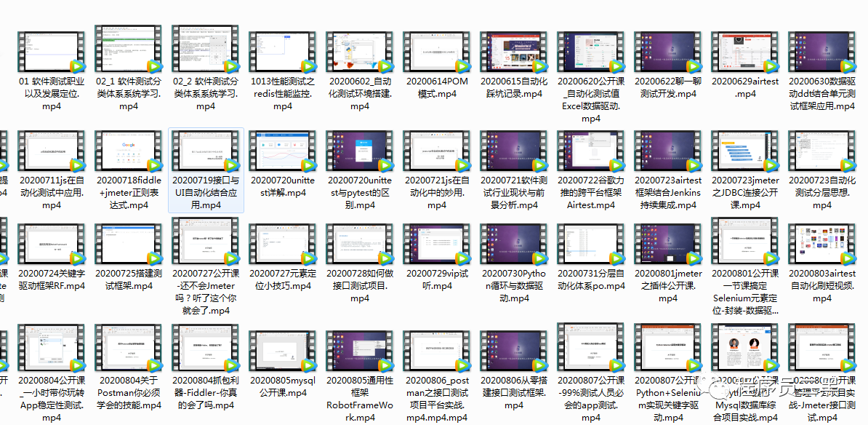The height and width of the screenshot is (425, 868).
Task: Click the 20200803airtest自动化刷短视频.mp4 file name
Action: pos(822,286)
